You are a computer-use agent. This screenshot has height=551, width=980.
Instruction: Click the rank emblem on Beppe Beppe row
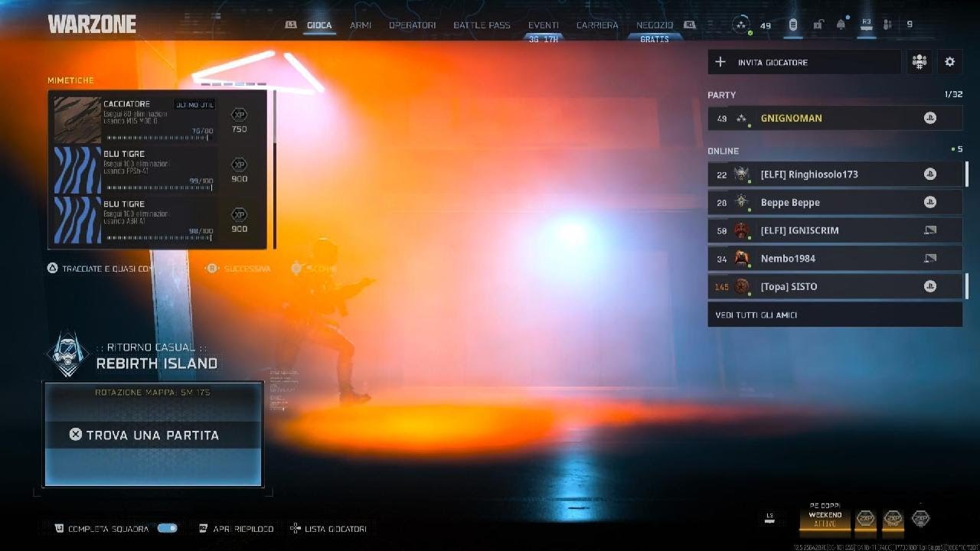pos(741,202)
